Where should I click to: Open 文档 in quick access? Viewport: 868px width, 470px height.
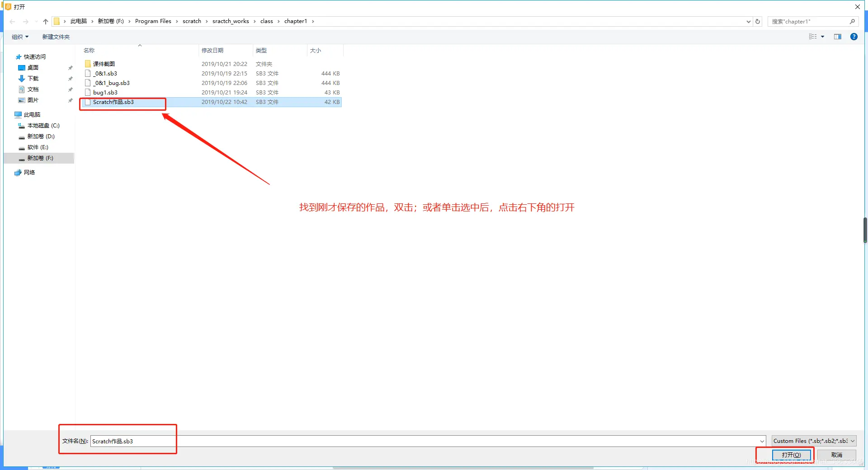point(33,89)
